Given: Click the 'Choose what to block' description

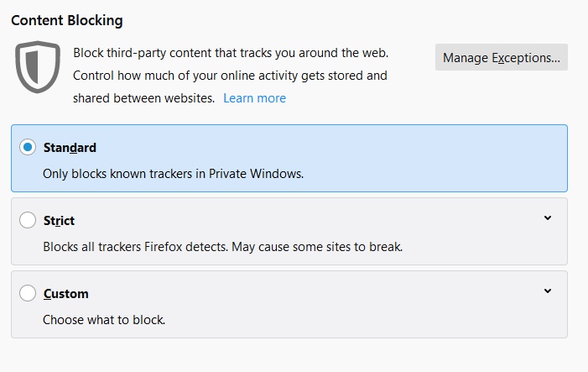Looking at the screenshot, I should (104, 320).
